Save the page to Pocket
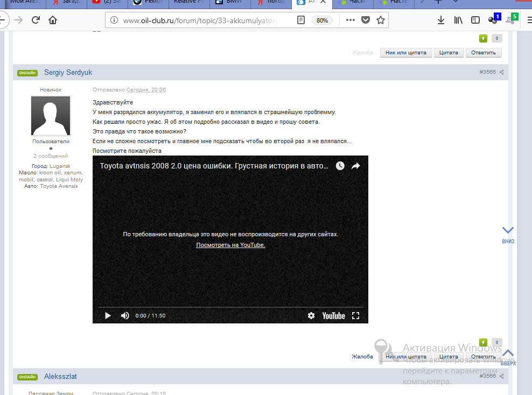532x395 pixels. [x=366, y=20]
